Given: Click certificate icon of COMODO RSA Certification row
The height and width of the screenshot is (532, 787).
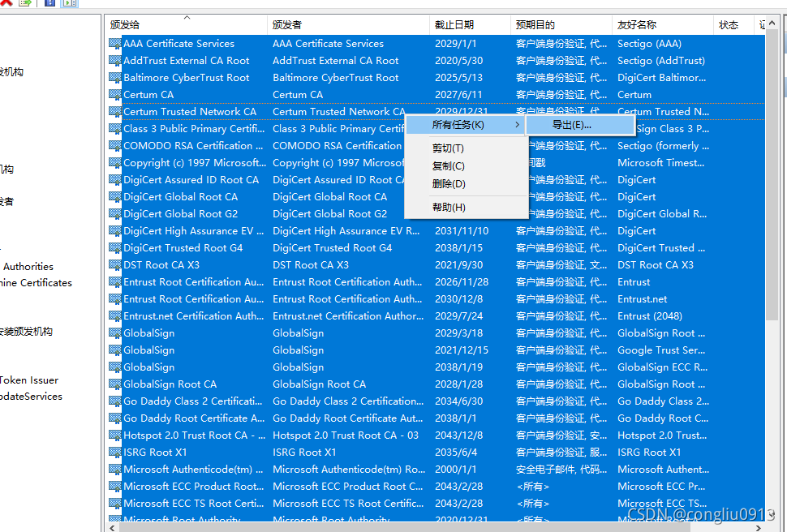Looking at the screenshot, I should (x=115, y=146).
